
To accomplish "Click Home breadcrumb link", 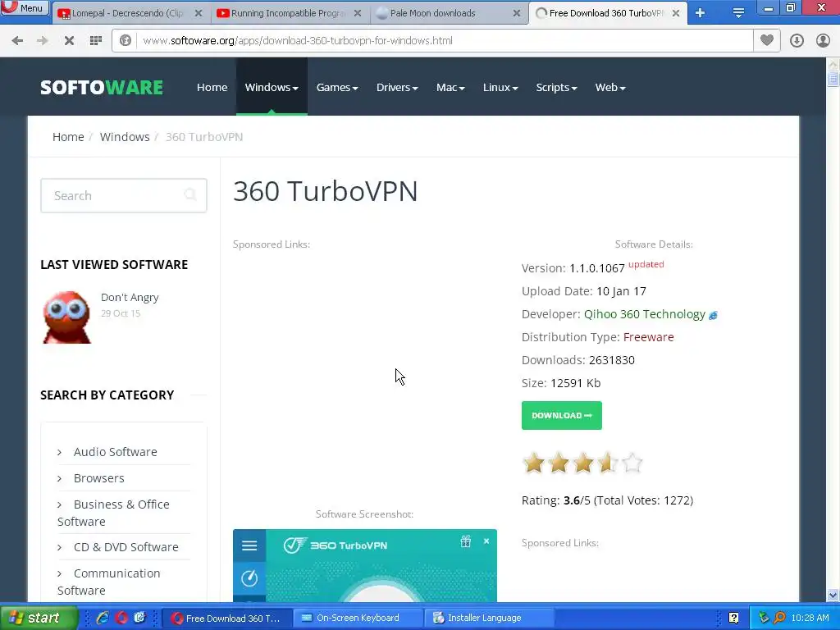I will click(x=68, y=137).
